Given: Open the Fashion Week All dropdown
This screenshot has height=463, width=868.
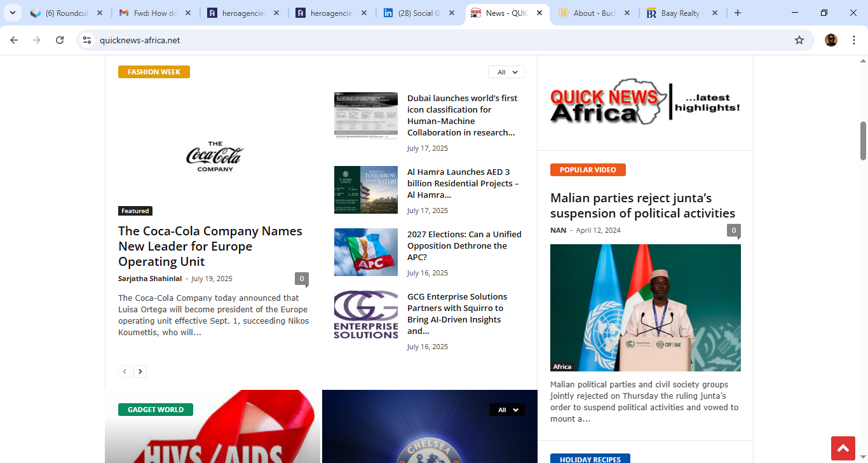Looking at the screenshot, I should coord(506,72).
